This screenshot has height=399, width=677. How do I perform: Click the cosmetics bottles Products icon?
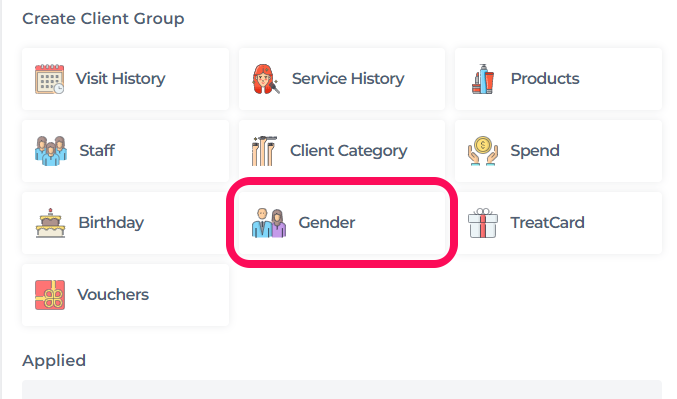pos(483,79)
